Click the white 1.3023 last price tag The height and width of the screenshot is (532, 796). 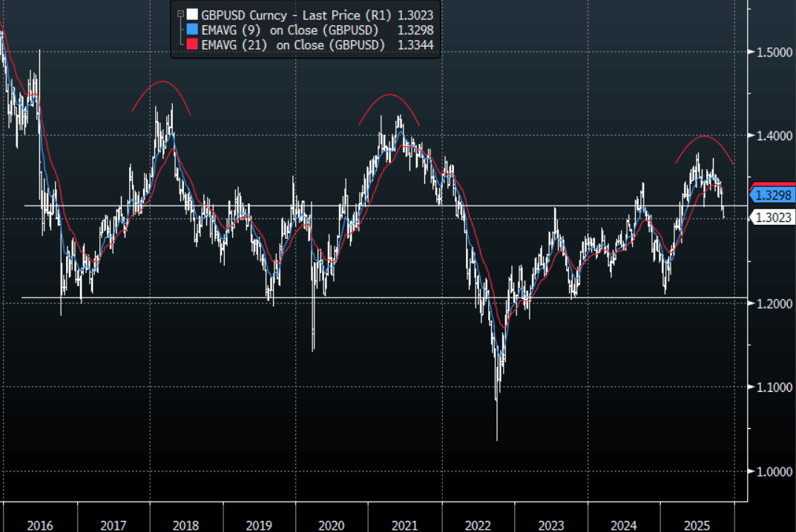tap(772, 217)
